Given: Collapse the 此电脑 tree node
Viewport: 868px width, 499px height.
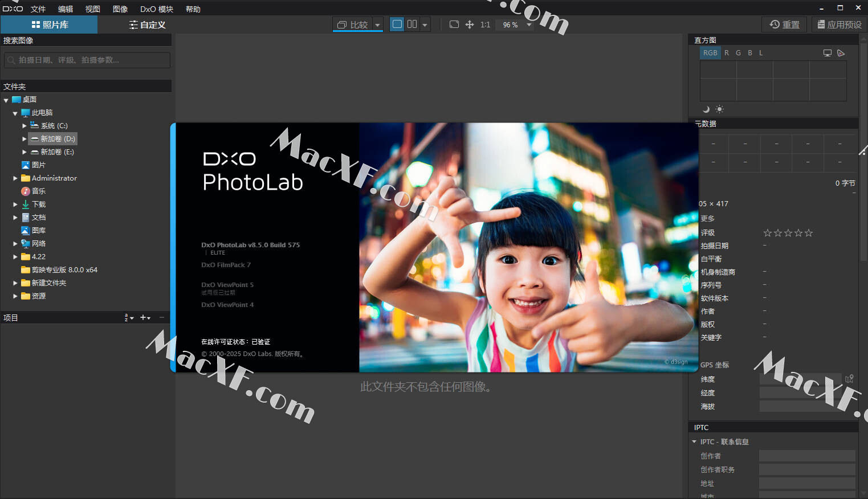Looking at the screenshot, I should click(15, 113).
